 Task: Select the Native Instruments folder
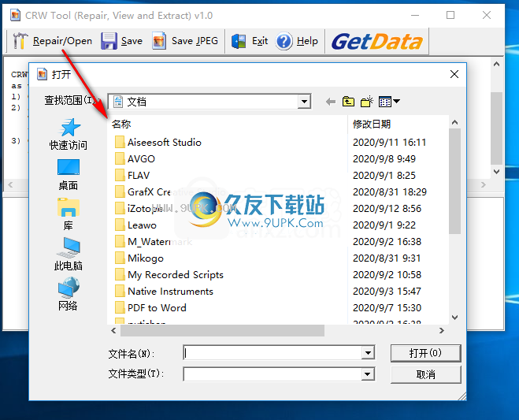[x=164, y=292]
